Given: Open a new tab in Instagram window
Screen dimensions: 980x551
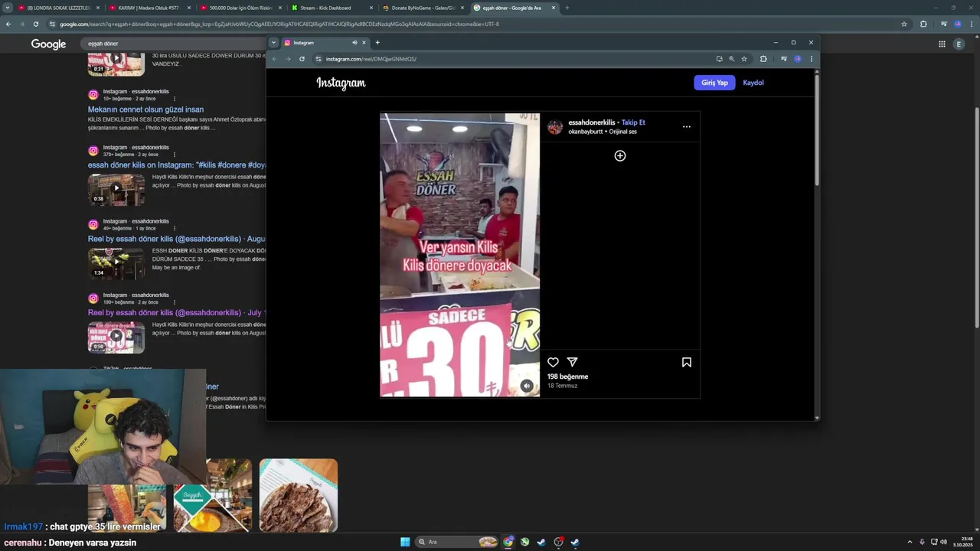Looking at the screenshot, I should pyautogui.click(x=377, y=43).
